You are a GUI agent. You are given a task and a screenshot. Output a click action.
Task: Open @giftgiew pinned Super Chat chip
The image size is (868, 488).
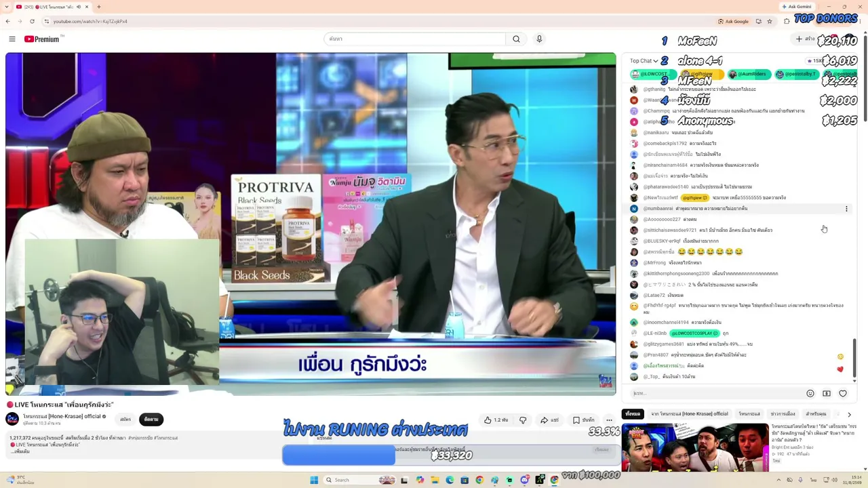coord(702,74)
